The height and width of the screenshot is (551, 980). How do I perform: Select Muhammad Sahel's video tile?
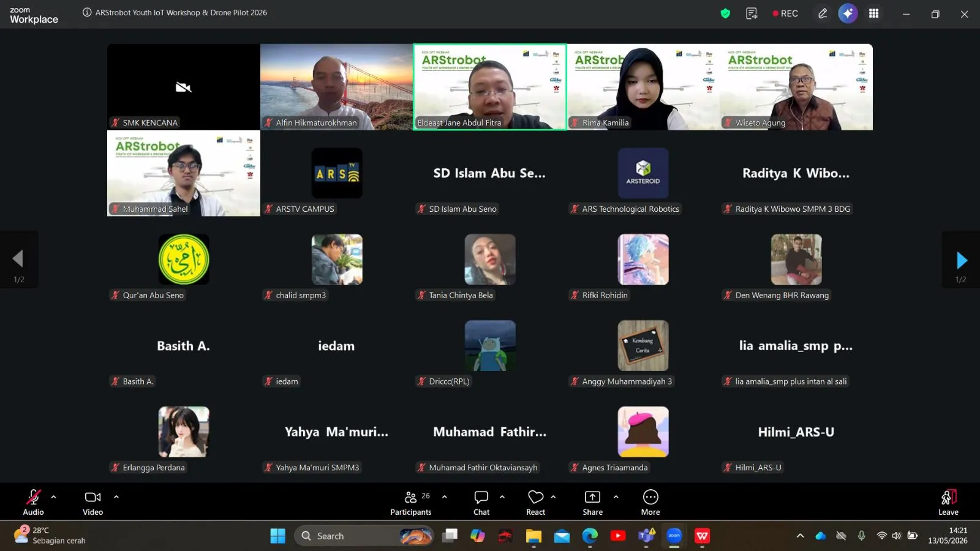point(184,173)
